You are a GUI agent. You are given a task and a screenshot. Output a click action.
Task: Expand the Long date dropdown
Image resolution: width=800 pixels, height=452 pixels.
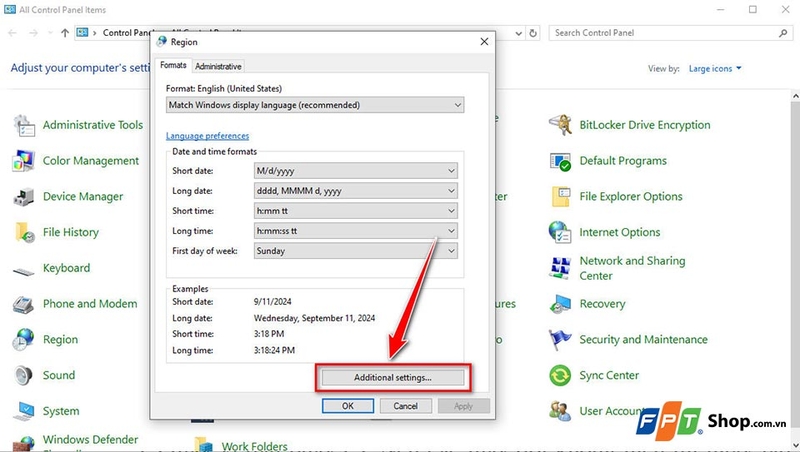356,191
